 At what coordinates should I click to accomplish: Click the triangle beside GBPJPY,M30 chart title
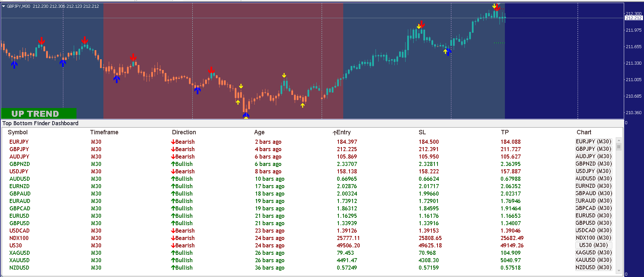(3, 6)
